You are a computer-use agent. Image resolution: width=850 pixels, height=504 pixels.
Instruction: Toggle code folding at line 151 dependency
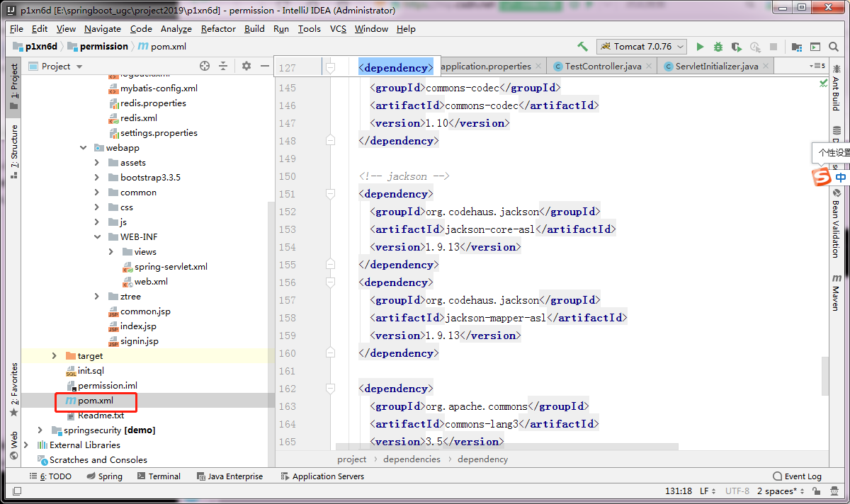(x=330, y=194)
